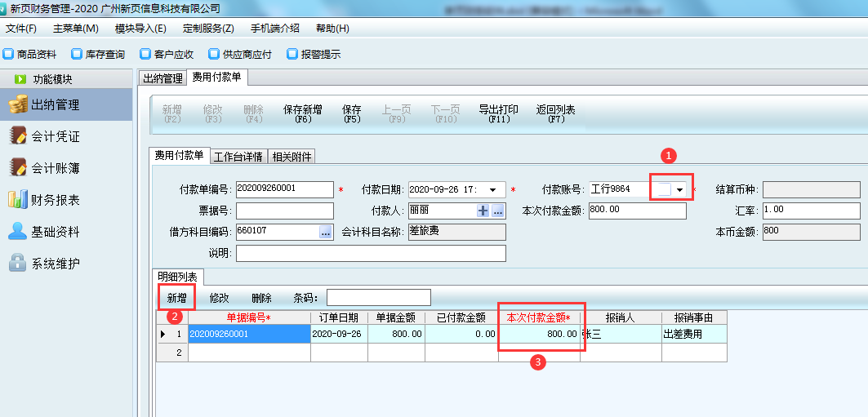
Task: Open 出纳管理 module in sidebar
Action: click(x=56, y=104)
